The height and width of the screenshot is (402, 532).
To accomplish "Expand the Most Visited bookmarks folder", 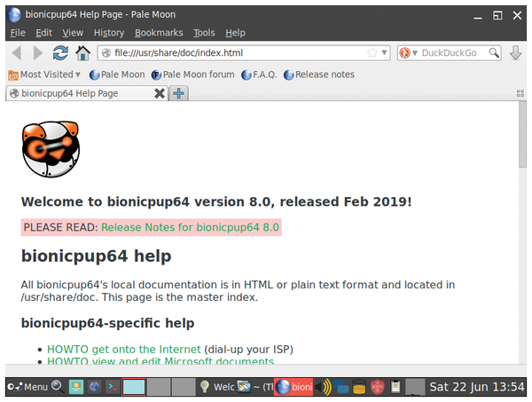I will pos(44,75).
